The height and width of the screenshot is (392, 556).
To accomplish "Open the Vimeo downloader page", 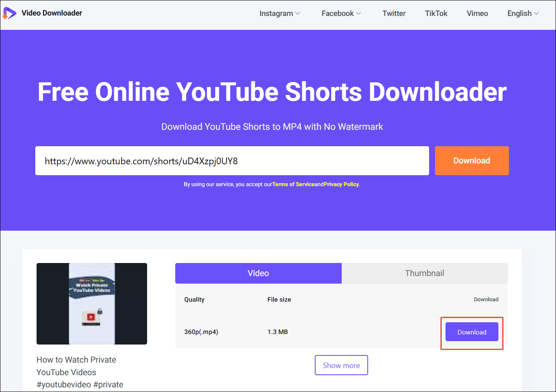I will click(x=477, y=13).
